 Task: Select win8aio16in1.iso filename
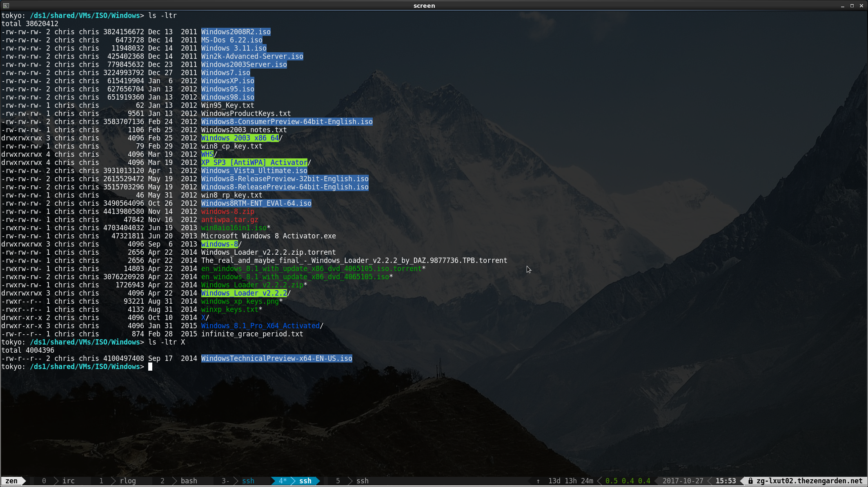pos(234,228)
